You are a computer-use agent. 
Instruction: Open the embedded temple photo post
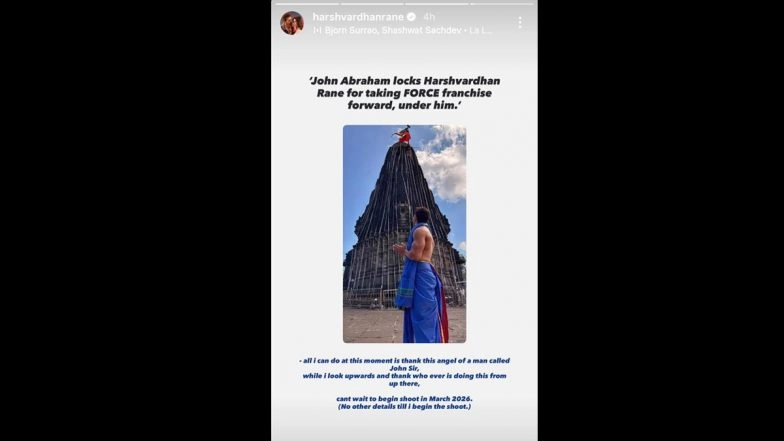[404, 234]
